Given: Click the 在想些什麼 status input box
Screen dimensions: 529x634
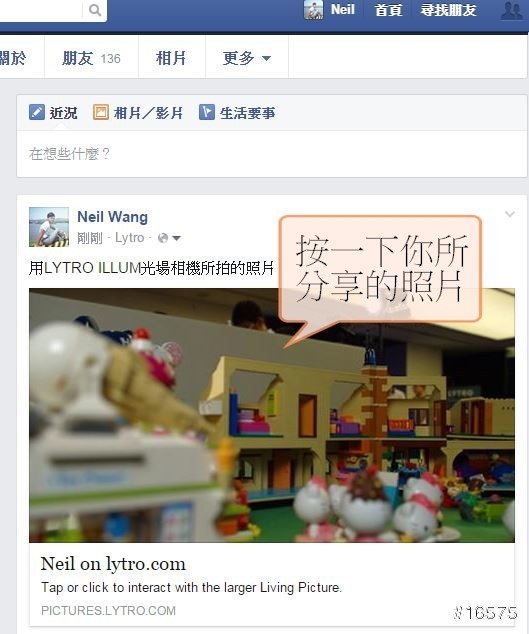Looking at the screenshot, I should 272,154.
